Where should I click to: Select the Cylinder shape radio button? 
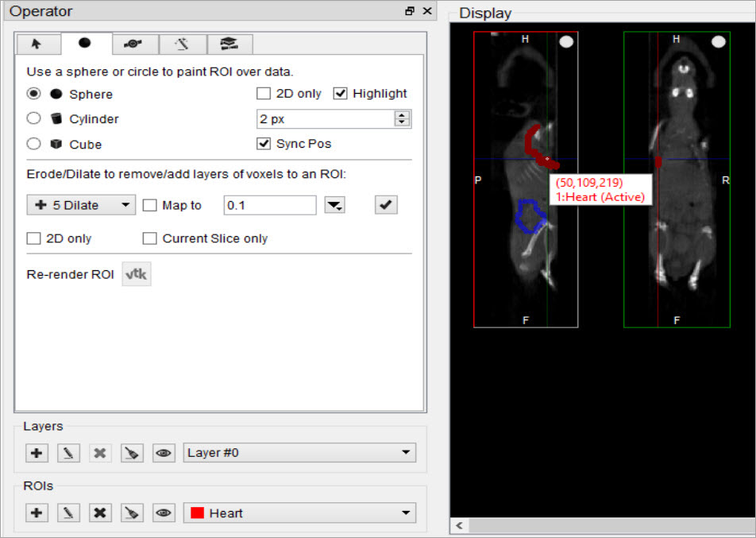[33, 118]
